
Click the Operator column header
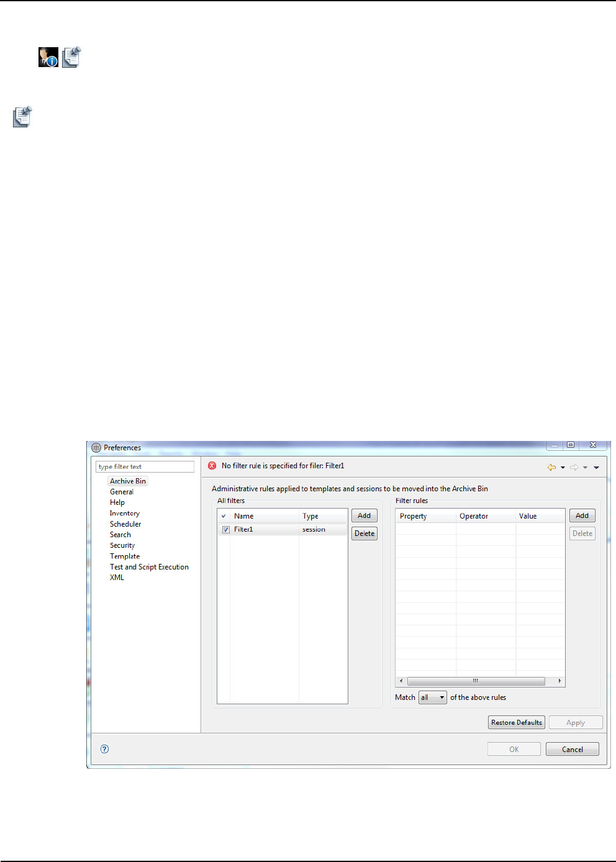pos(486,516)
